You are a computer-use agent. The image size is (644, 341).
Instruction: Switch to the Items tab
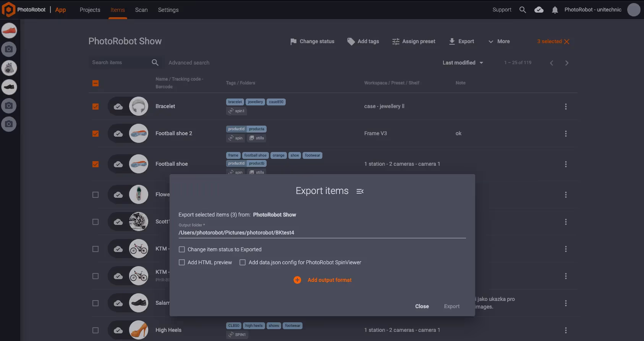click(118, 10)
